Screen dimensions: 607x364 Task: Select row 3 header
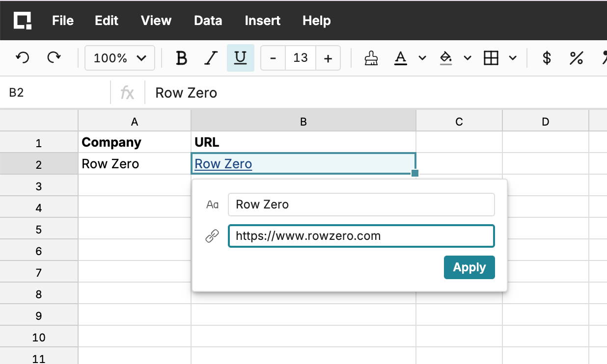point(39,186)
